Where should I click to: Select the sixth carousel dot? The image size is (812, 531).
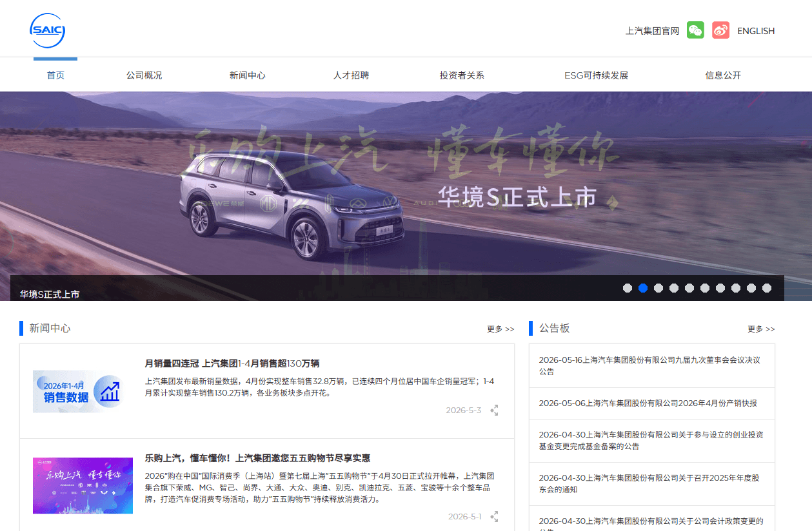click(x=705, y=288)
